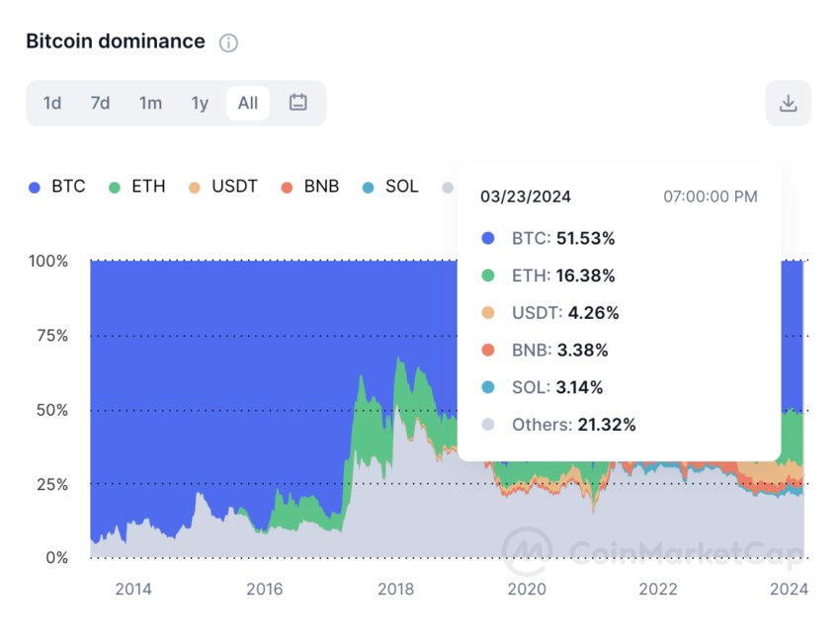Click the CoinMarketCap watermark logo

click(528, 548)
